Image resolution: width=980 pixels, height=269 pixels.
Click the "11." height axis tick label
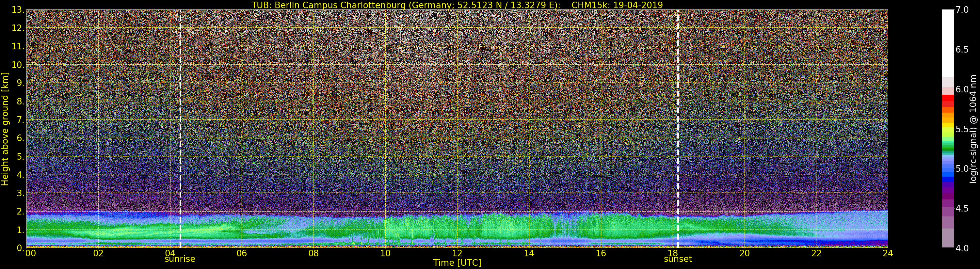[x=18, y=46]
